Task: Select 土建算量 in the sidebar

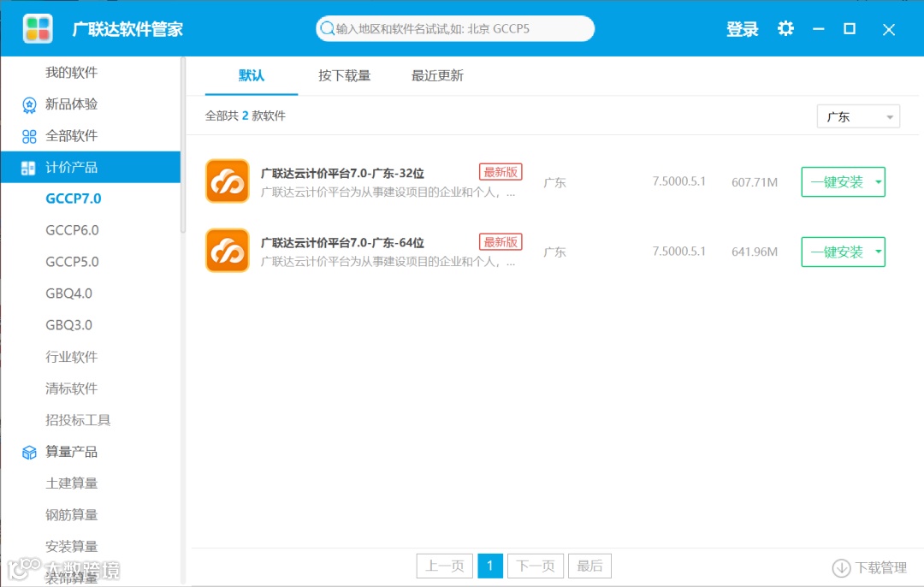Action: pyautogui.click(x=71, y=483)
